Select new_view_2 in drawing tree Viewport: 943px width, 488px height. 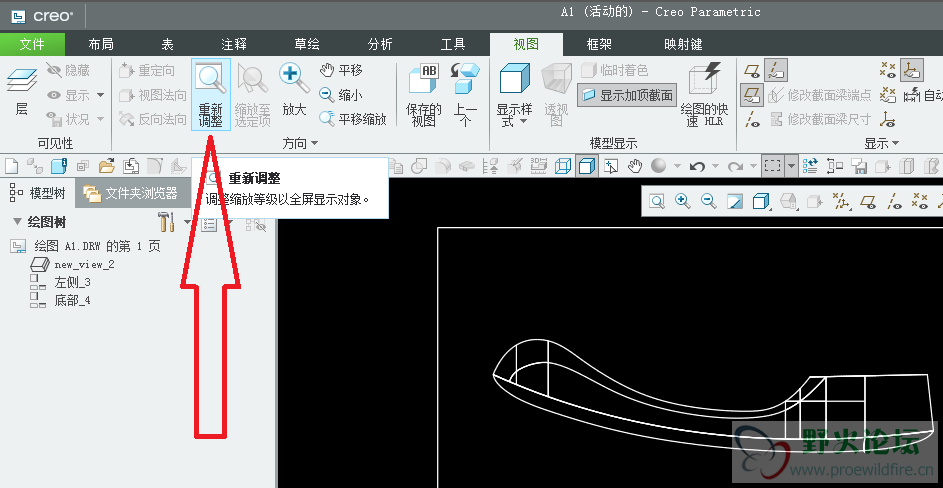pos(73,264)
